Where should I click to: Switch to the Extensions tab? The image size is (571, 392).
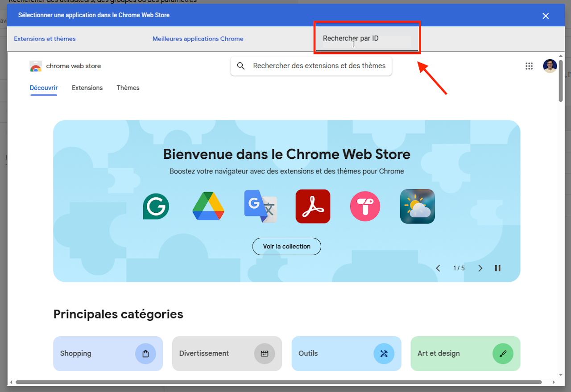point(87,88)
